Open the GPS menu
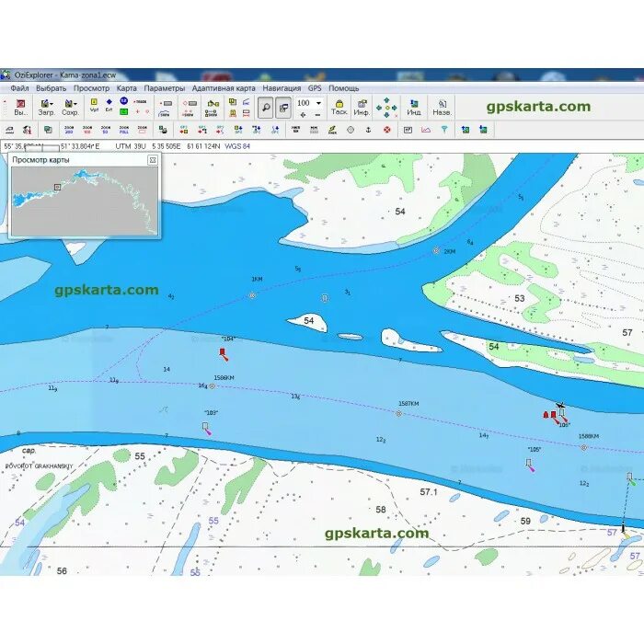644x644 pixels. pyautogui.click(x=315, y=88)
